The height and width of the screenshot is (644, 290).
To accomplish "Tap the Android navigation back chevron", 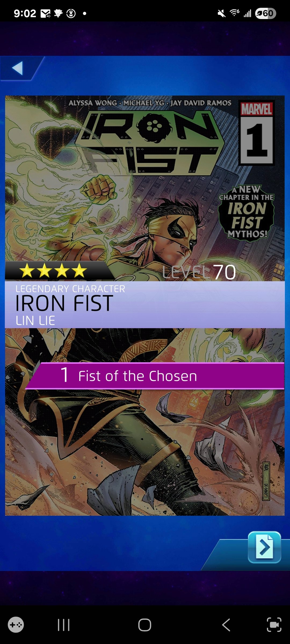I will point(226,625).
